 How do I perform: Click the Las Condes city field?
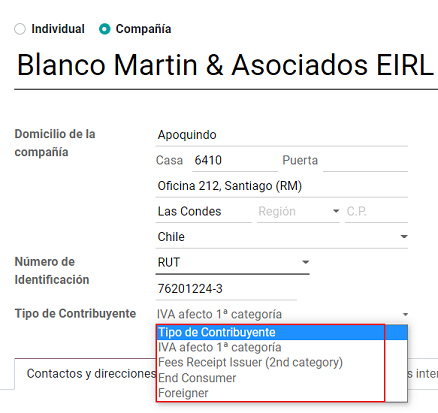[204, 212]
